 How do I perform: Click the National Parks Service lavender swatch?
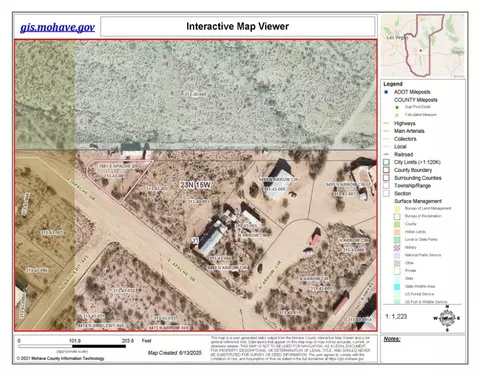click(397, 255)
